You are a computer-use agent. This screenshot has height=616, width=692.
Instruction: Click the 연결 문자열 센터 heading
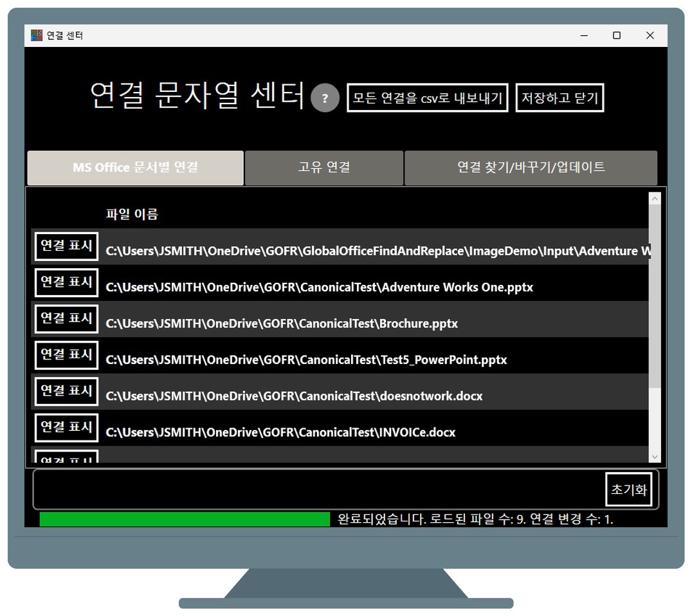pyautogui.click(x=197, y=95)
